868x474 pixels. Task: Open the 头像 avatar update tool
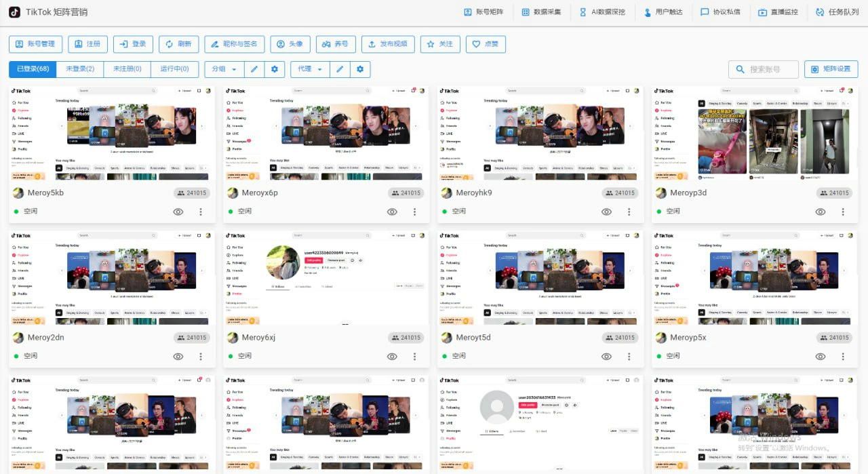(x=290, y=44)
